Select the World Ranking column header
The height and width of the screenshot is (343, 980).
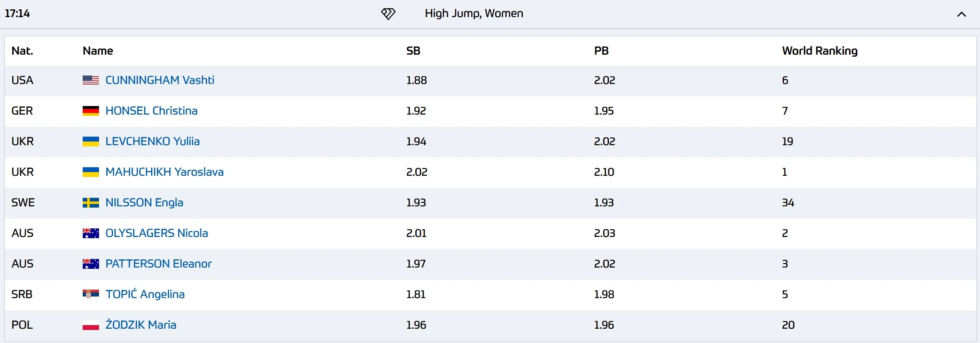pos(819,51)
